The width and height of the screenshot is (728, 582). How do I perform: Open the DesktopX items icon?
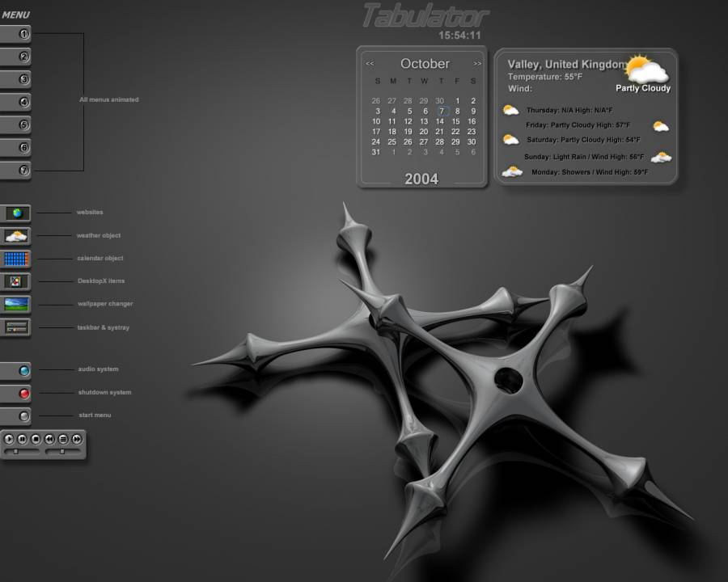pos(17,281)
